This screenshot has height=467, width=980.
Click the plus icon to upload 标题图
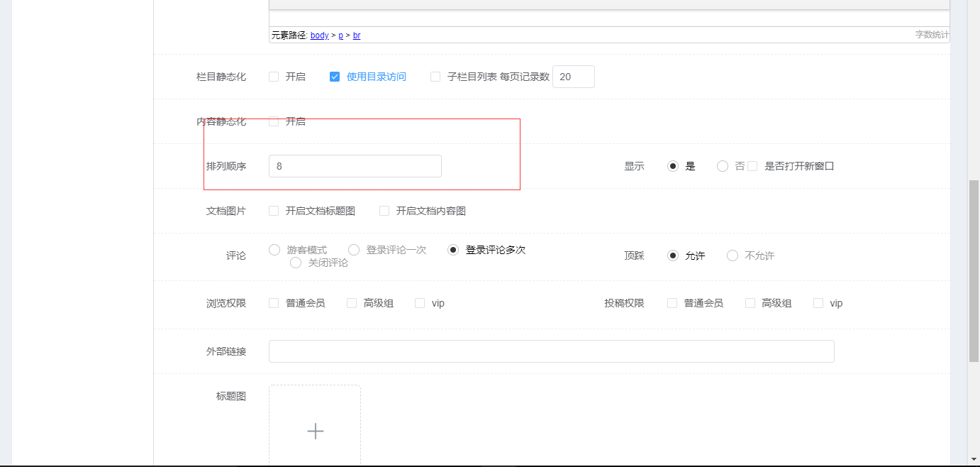click(315, 431)
